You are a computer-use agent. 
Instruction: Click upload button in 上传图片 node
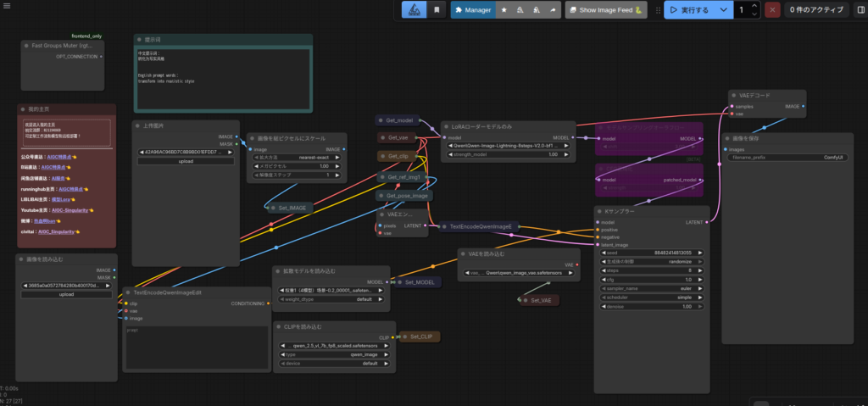186,161
